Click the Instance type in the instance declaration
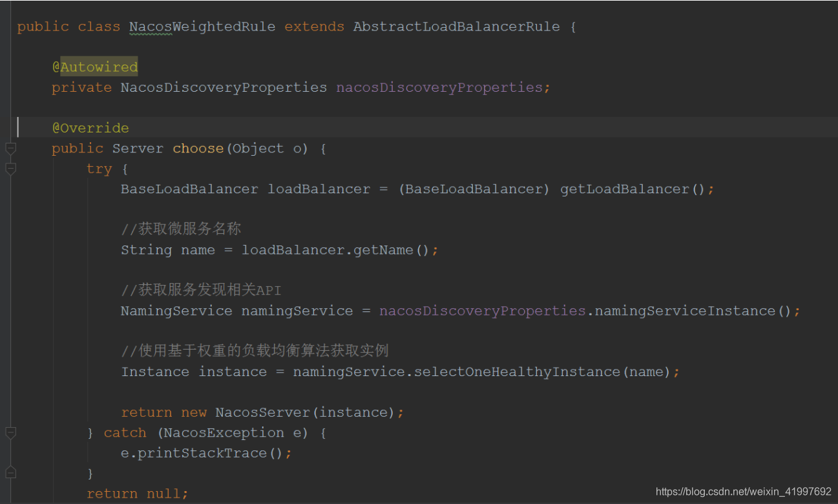Screen dimensions: 838x504 pyautogui.click(x=155, y=372)
